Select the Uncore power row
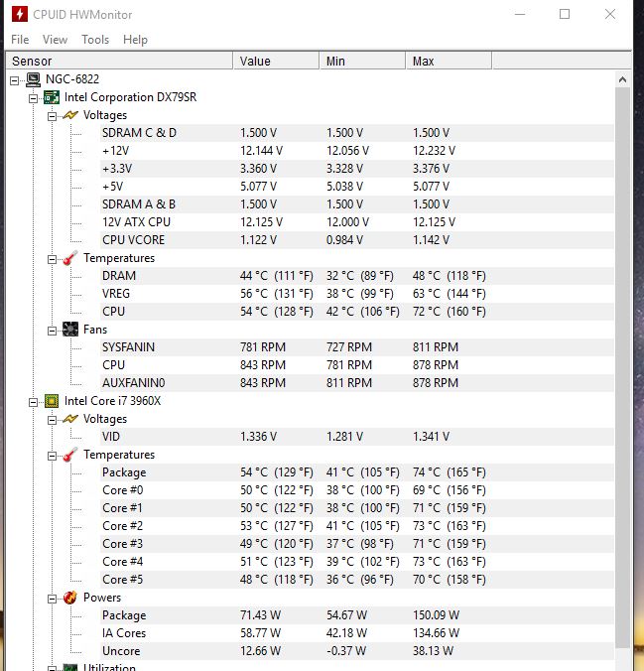Viewport: 644px width, 671px height. (357, 651)
